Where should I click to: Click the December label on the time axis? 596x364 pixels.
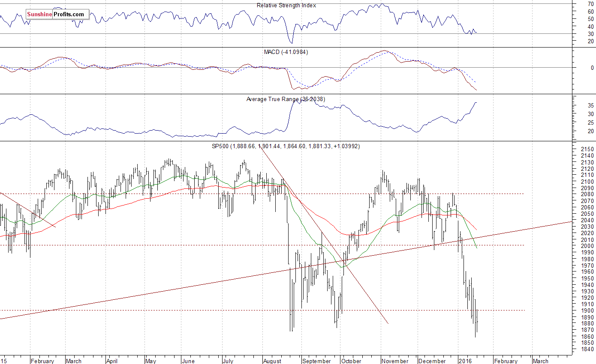pos(432,361)
